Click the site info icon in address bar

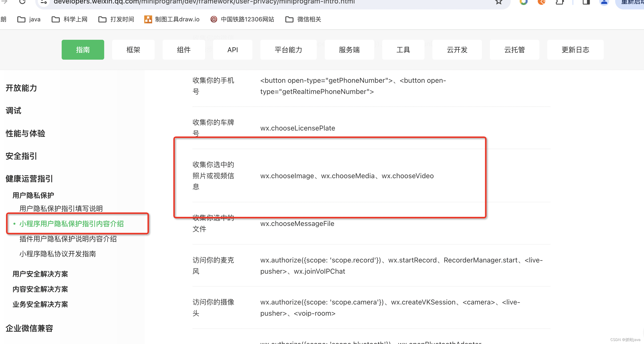(x=44, y=2)
